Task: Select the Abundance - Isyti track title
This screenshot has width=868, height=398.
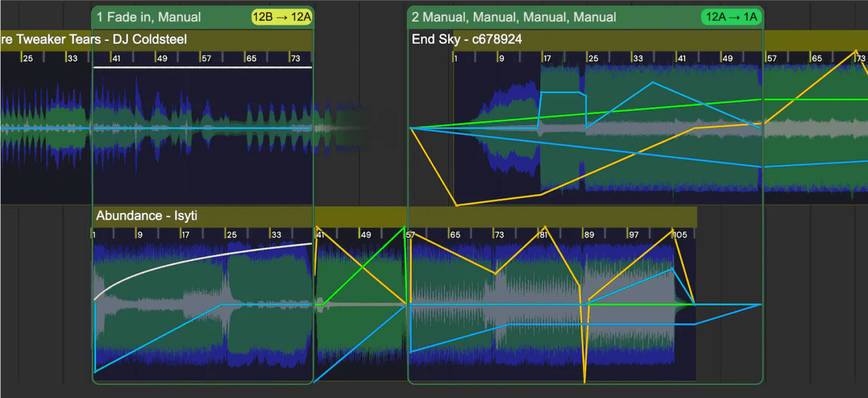Action: (x=147, y=216)
